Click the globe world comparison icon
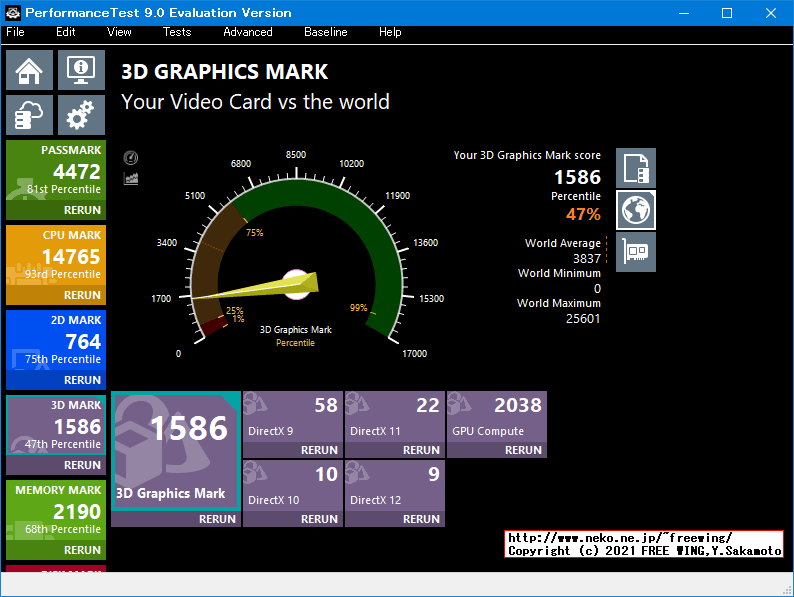Viewport: 794px width, 597px height. 636,210
